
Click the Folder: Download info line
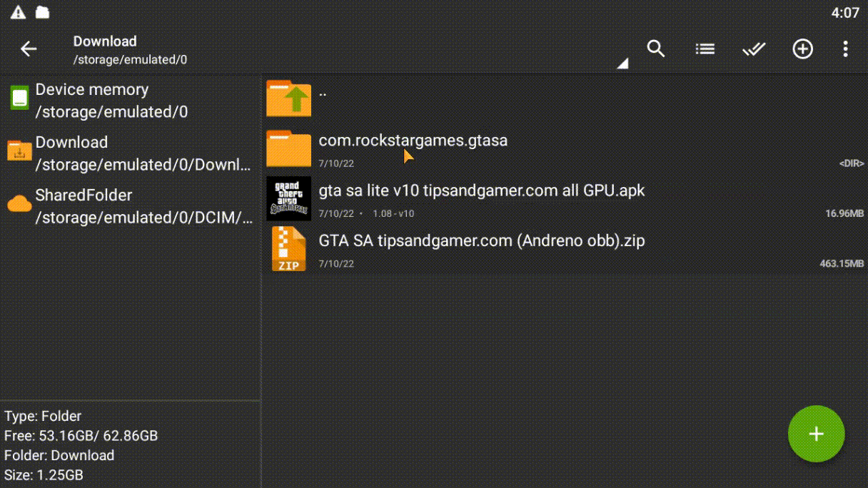click(x=59, y=455)
